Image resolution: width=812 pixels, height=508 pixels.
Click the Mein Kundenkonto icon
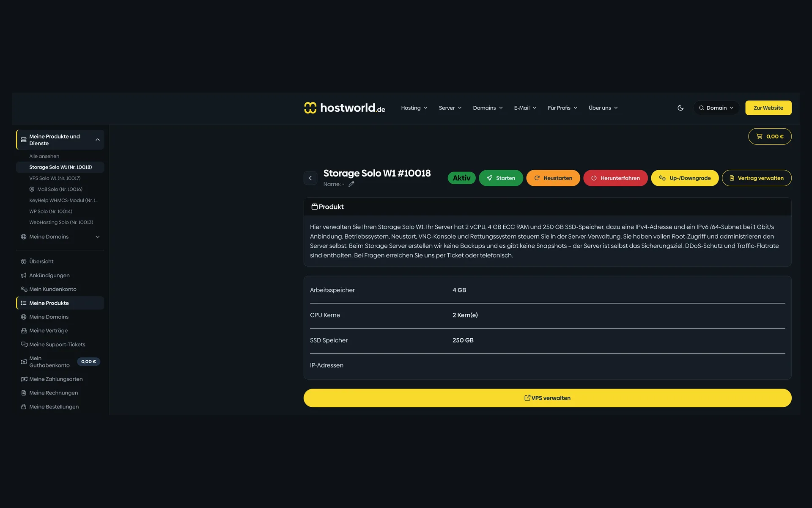(x=24, y=289)
